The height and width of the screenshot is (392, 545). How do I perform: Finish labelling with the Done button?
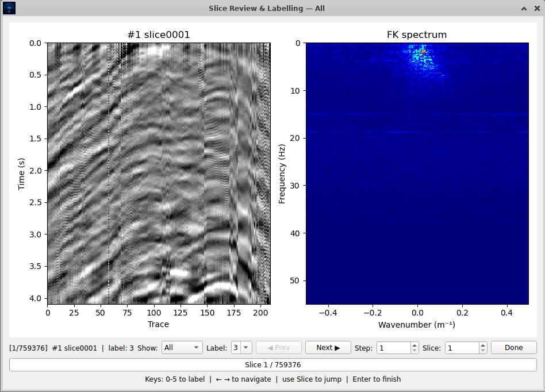(x=514, y=348)
